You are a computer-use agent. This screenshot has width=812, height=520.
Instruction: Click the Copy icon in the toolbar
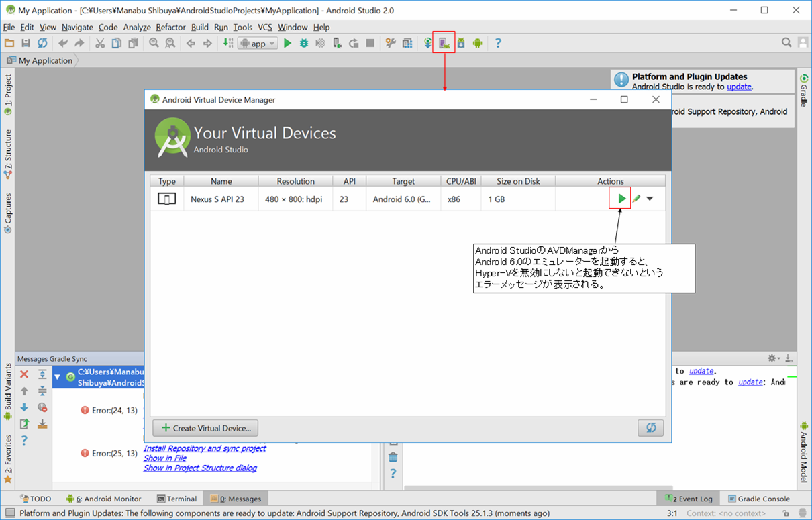(x=116, y=43)
